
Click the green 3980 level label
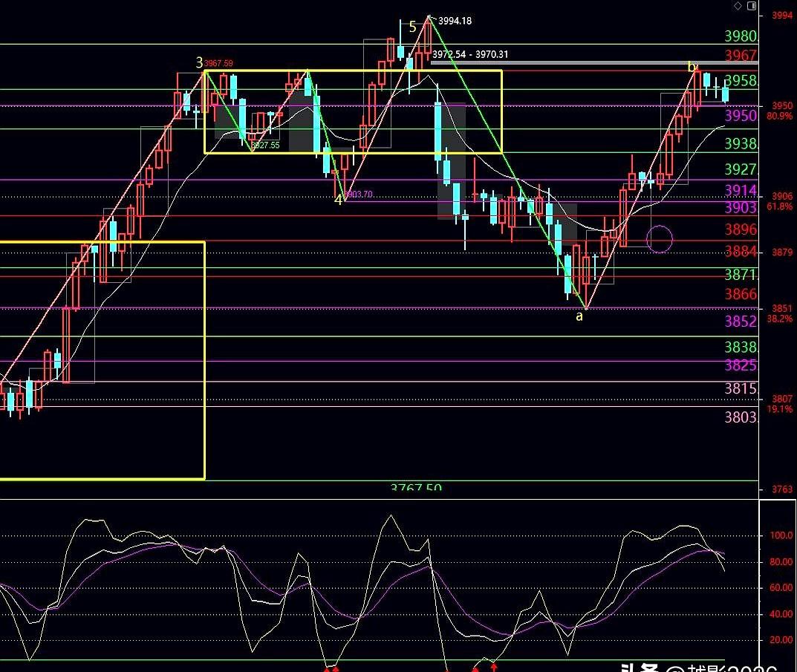[x=741, y=36]
